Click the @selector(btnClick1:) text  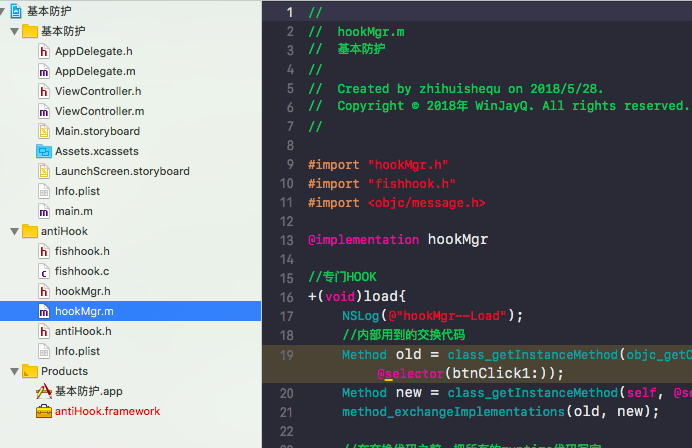470,373
